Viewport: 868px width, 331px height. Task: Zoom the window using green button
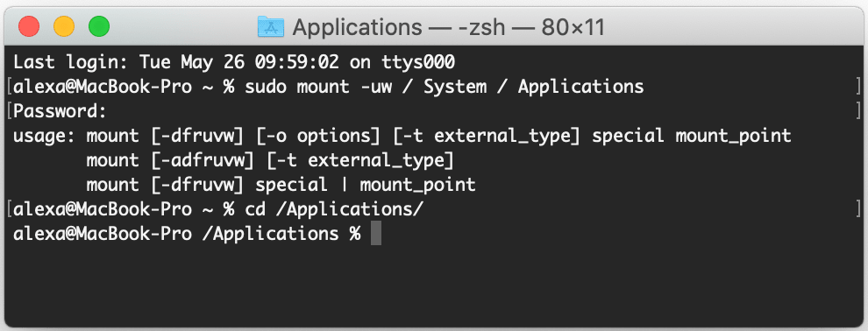99,26
